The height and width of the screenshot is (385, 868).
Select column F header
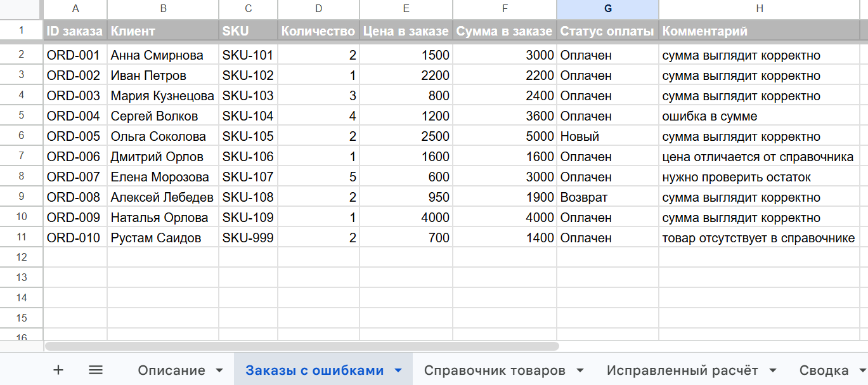point(505,9)
